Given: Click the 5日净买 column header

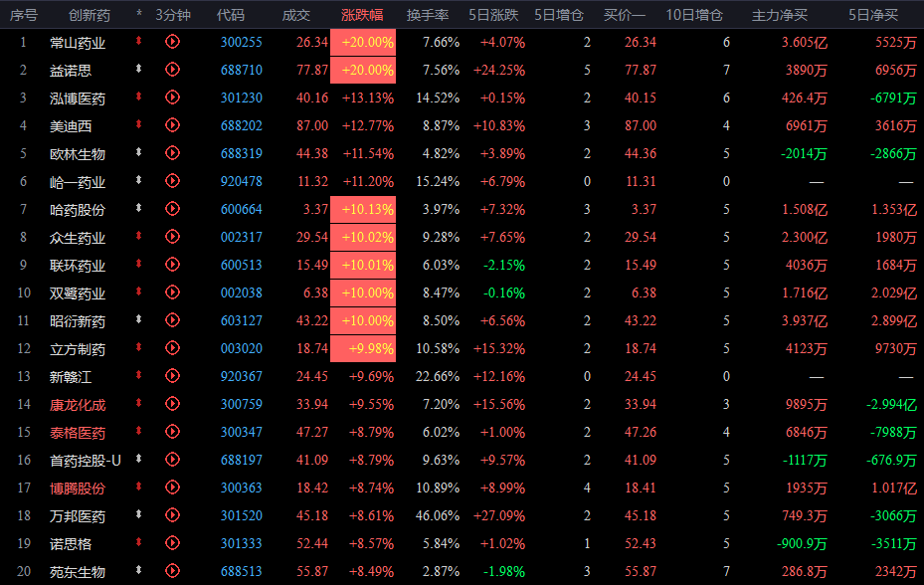Looking at the screenshot, I should click(x=872, y=15).
